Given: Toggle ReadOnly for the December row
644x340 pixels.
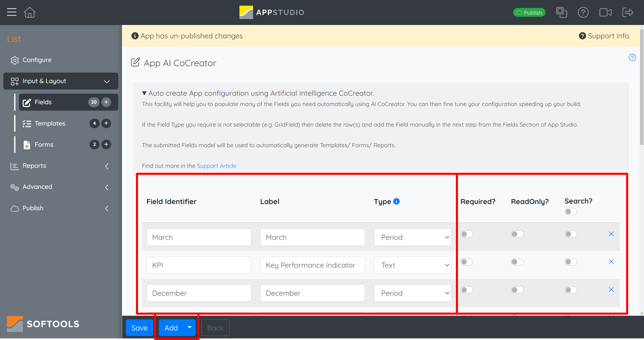Looking at the screenshot, I should coord(517,290).
